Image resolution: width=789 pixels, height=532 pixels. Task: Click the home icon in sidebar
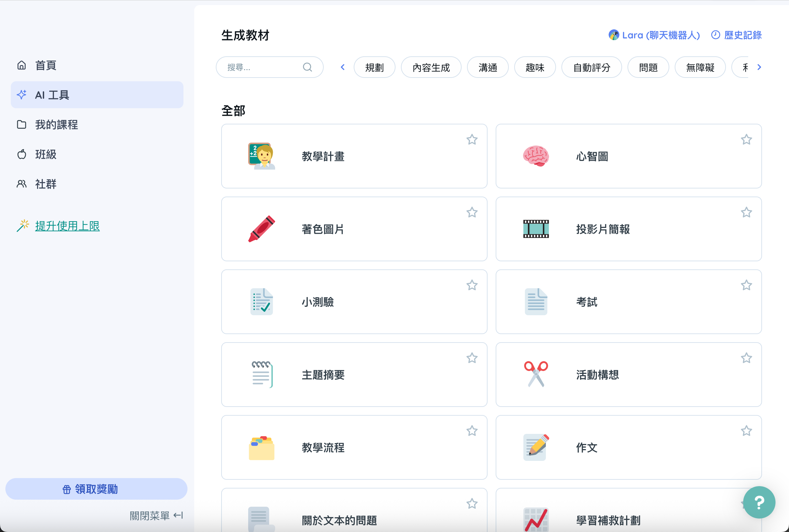tap(22, 65)
